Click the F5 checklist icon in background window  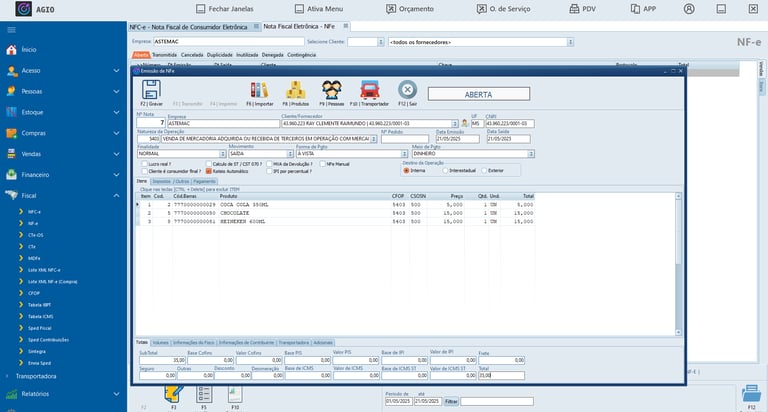(x=204, y=394)
